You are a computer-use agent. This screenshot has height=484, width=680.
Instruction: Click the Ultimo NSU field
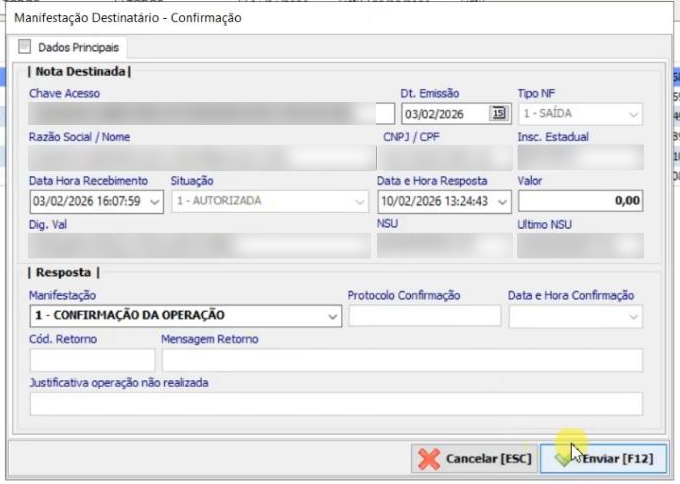(580, 245)
